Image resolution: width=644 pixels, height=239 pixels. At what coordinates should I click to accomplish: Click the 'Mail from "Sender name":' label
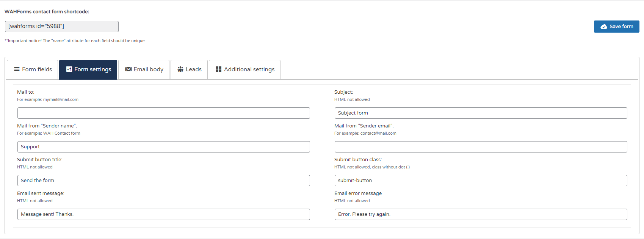coord(47,126)
